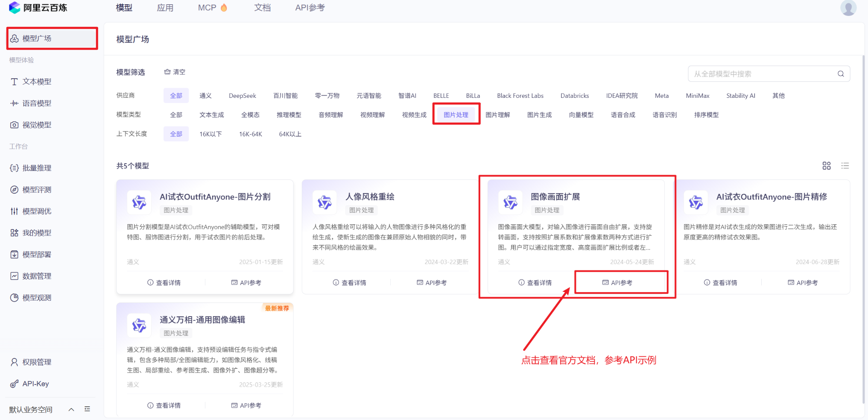Select 16K-64K context length filter

tap(251, 134)
